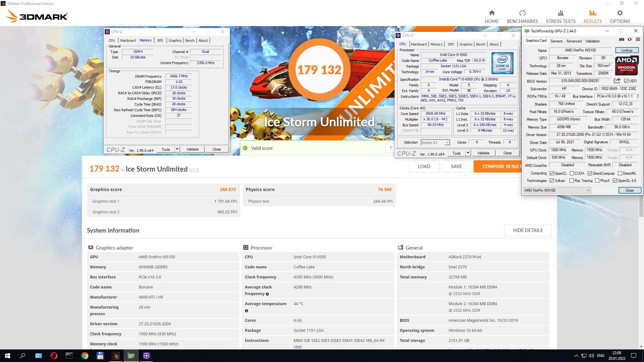This screenshot has width=644, height=362.
Task: Click the SAVE result button
Action: pos(456,167)
